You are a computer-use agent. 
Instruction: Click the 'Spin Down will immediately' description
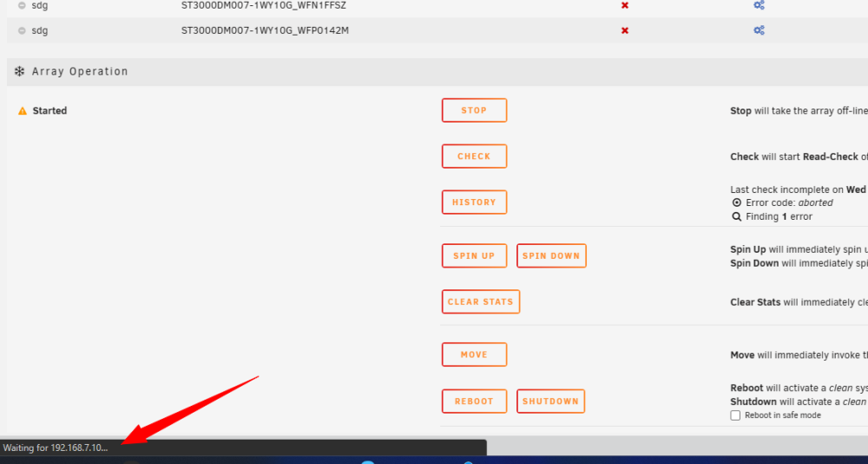coord(799,263)
